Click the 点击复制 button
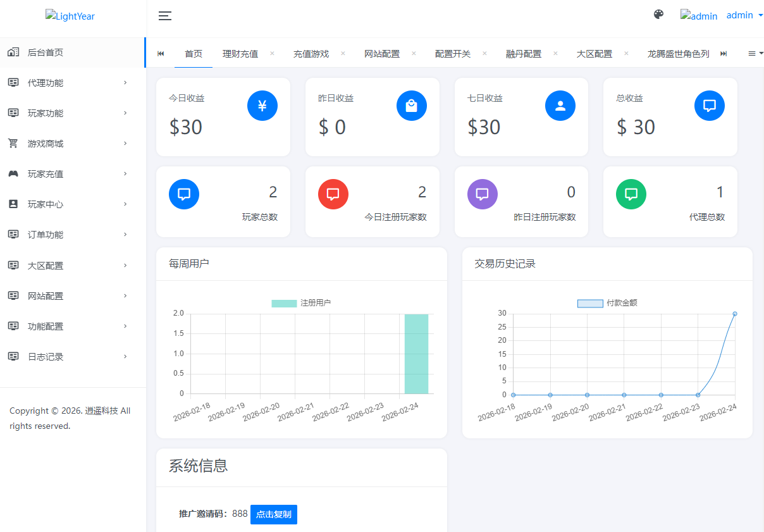The width and height of the screenshot is (764, 532). pyautogui.click(x=274, y=514)
